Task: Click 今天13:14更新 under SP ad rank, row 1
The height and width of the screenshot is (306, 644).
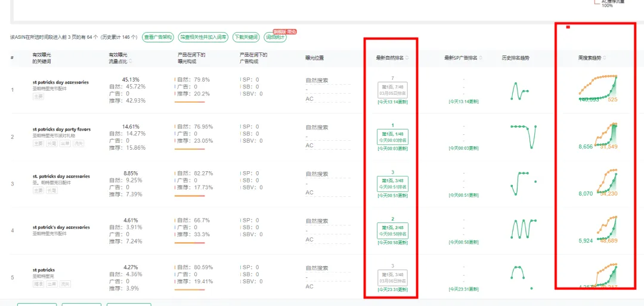Action: click(463, 102)
